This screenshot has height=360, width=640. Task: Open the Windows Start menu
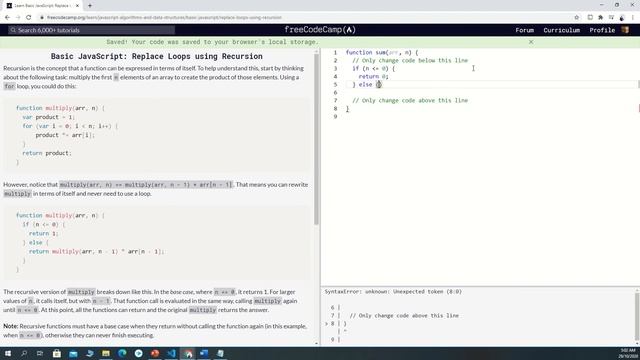click(8, 353)
